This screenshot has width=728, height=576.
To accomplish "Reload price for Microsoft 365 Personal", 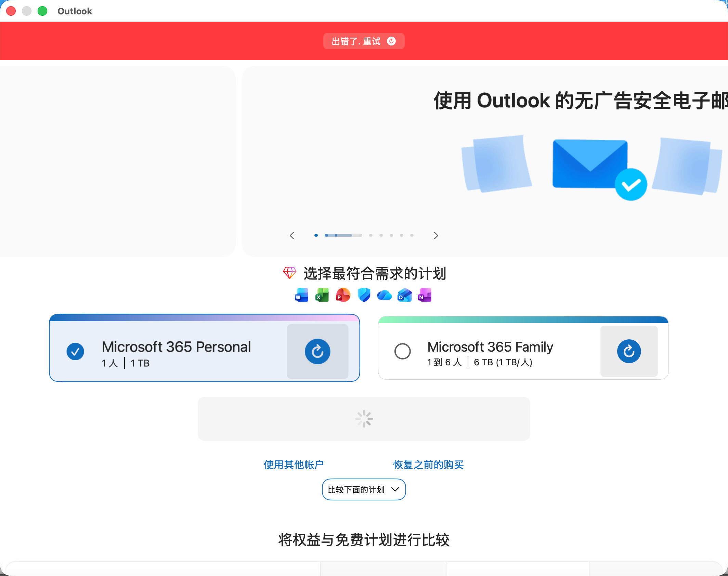I will point(317,351).
